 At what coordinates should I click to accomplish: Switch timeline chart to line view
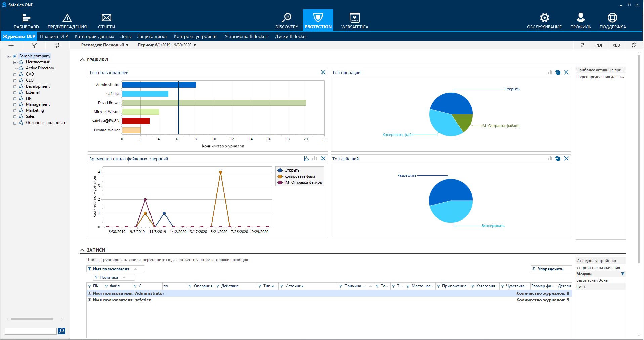pos(307,159)
